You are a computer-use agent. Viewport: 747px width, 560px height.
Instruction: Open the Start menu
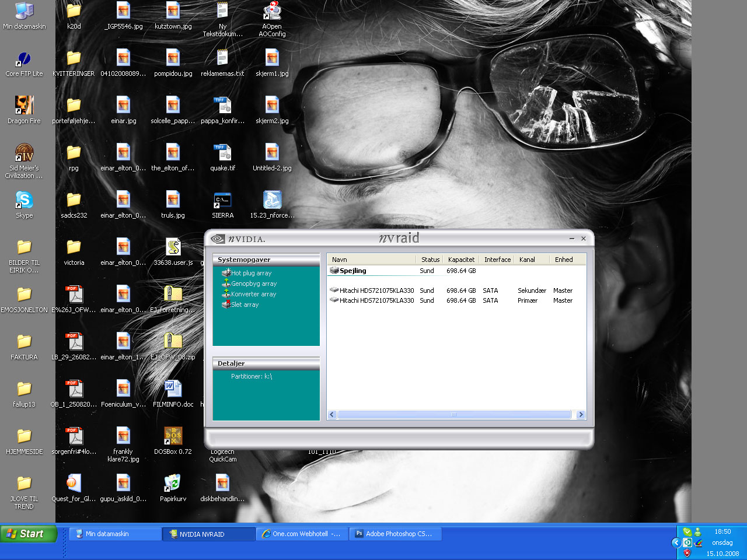point(29,534)
